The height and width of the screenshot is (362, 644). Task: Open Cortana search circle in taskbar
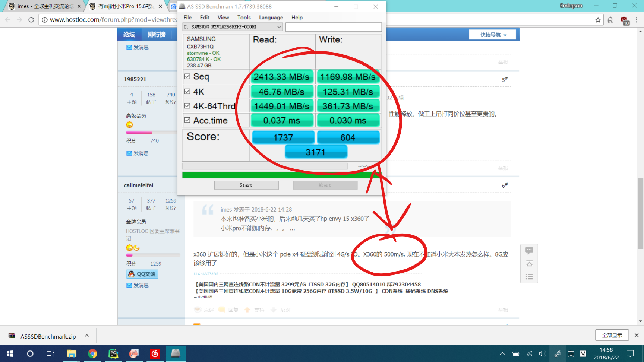tap(30, 353)
